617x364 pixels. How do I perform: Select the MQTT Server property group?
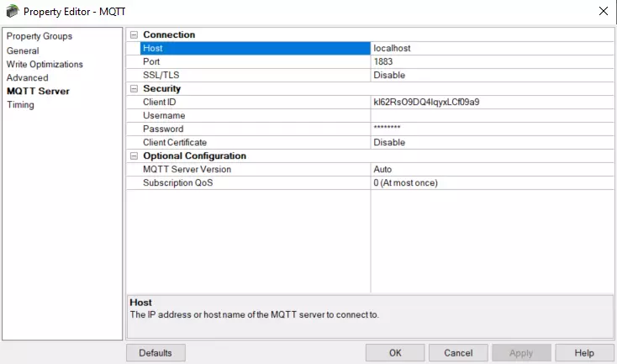coord(38,91)
